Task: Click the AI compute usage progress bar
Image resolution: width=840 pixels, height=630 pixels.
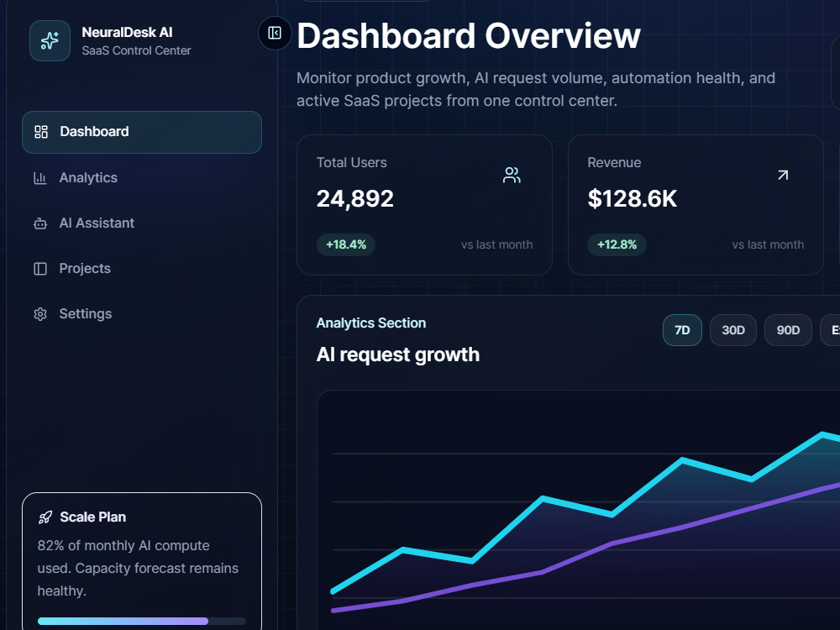Action: [x=142, y=622]
